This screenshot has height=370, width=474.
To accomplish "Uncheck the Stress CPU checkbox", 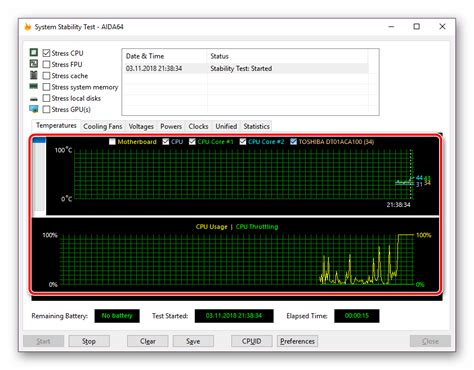I will click(x=46, y=53).
